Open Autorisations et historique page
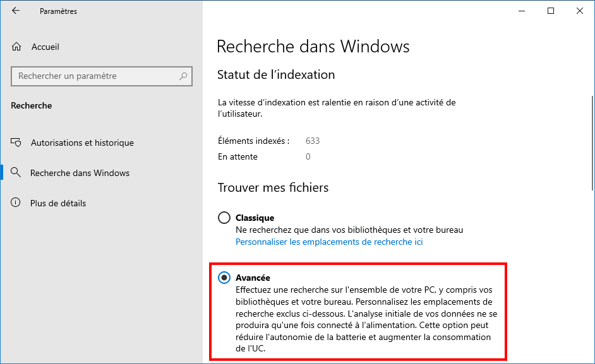 pos(82,143)
